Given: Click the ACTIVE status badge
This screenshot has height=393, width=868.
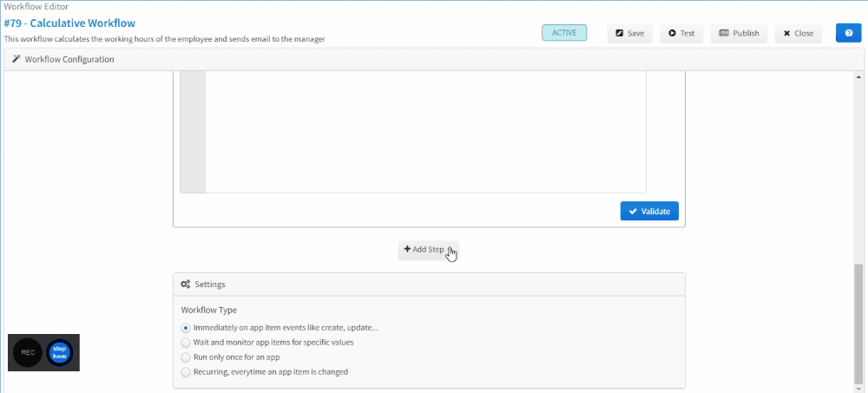Looking at the screenshot, I should tap(564, 33).
